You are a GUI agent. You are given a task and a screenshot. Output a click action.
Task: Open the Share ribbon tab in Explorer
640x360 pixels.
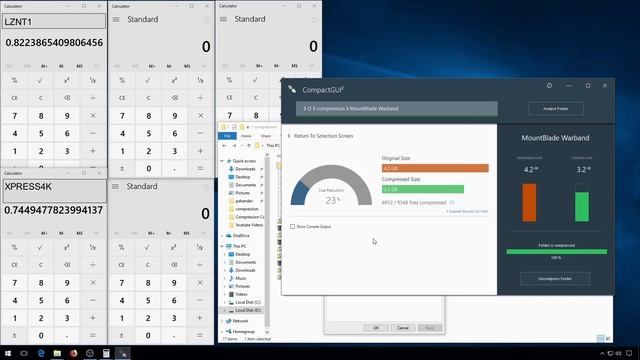(x=266, y=136)
